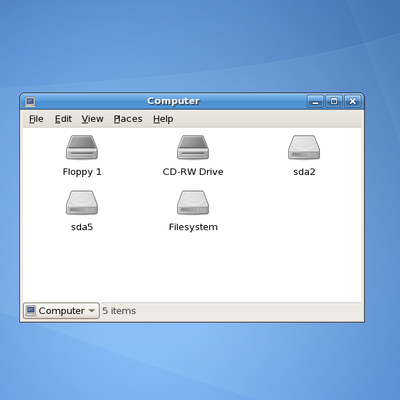Close the Computer window
Screen dimensions: 400x400
tap(353, 101)
